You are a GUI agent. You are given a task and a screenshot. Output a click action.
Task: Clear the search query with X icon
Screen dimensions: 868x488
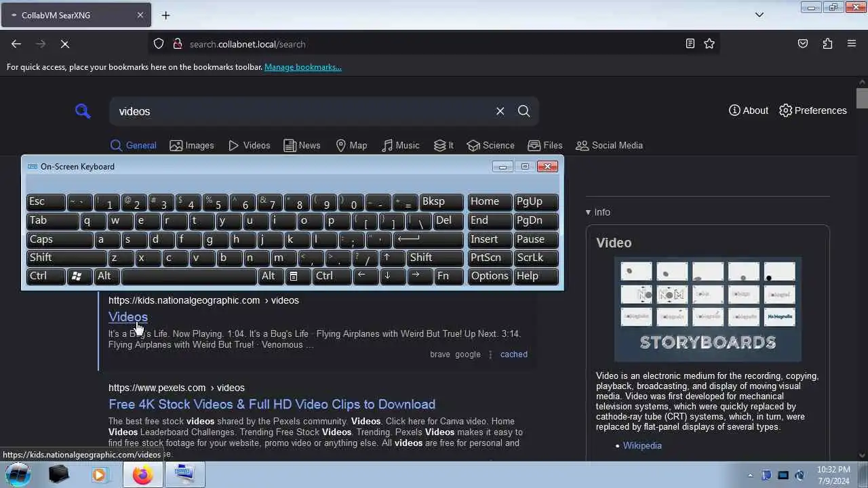(500, 111)
